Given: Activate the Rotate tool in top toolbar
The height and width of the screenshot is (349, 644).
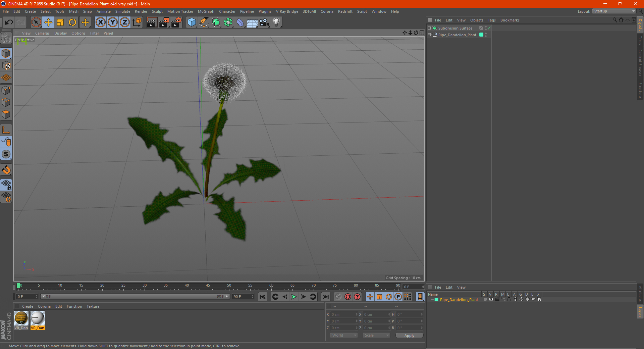Looking at the screenshot, I should [72, 22].
